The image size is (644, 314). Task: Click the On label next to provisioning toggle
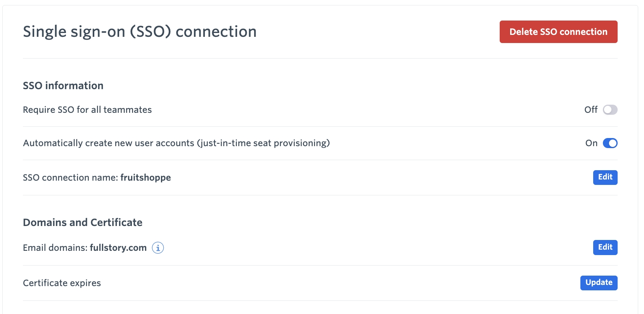591,143
